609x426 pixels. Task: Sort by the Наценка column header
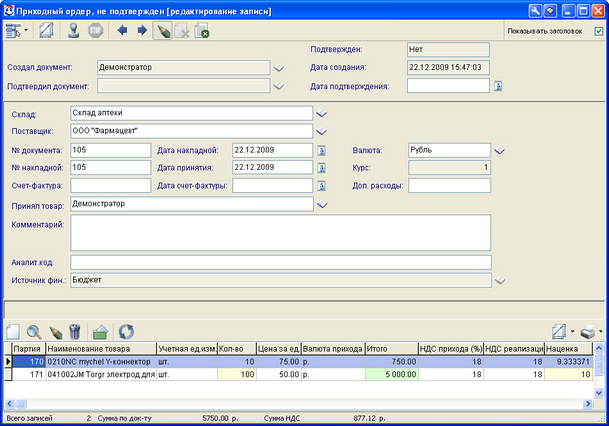pyautogui.click(x=569, y=349)
